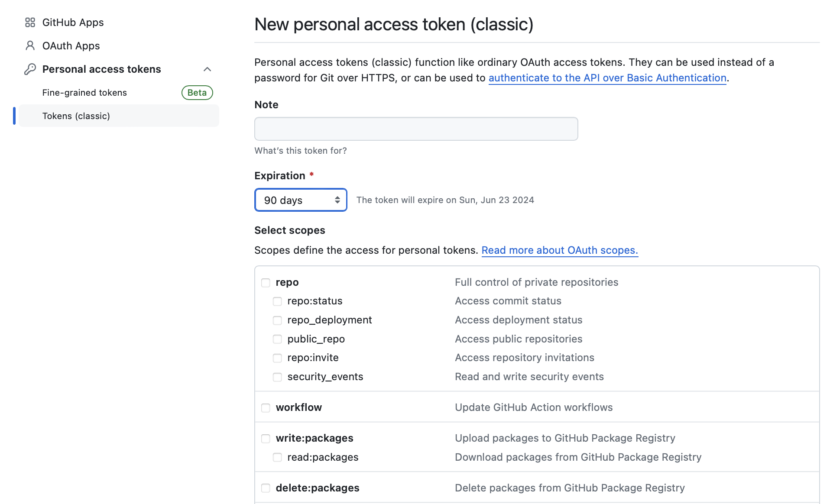
Task: Check the read:packages scope
Action: coord(277,458)
